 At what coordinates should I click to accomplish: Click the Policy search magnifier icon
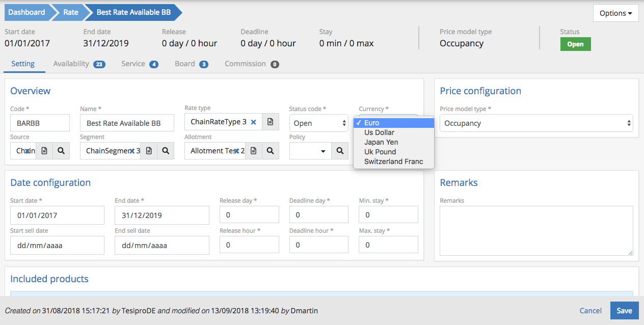340,151
